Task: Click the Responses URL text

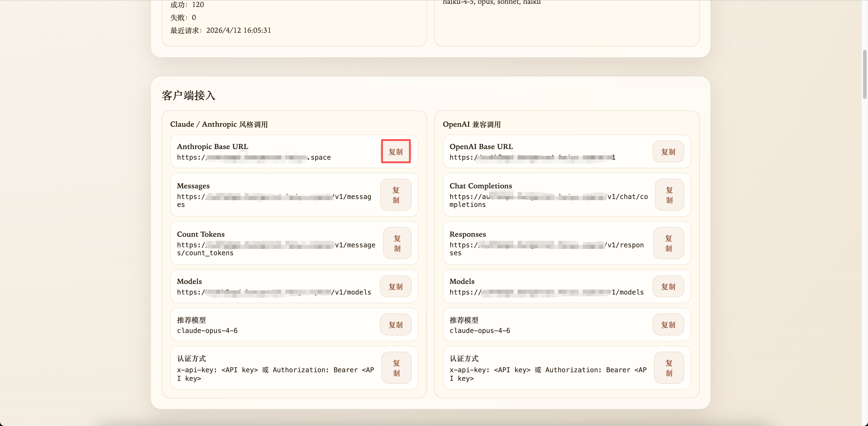Action: pyautogui.click(x=547, y=249)
